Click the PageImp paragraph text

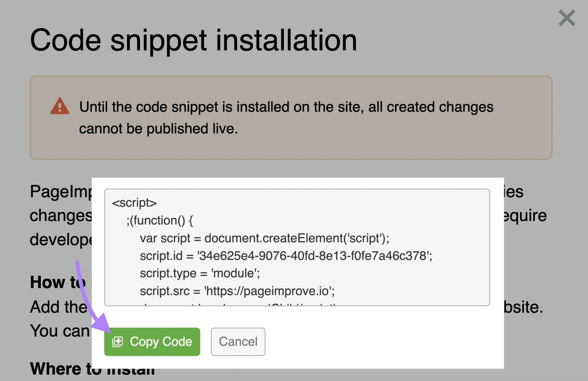[x=58, y=192]
